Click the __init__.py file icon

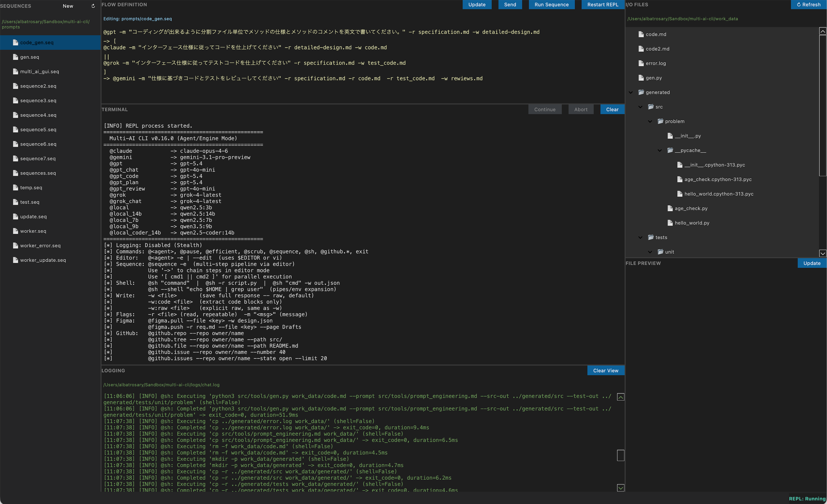[x=670, y=136]
